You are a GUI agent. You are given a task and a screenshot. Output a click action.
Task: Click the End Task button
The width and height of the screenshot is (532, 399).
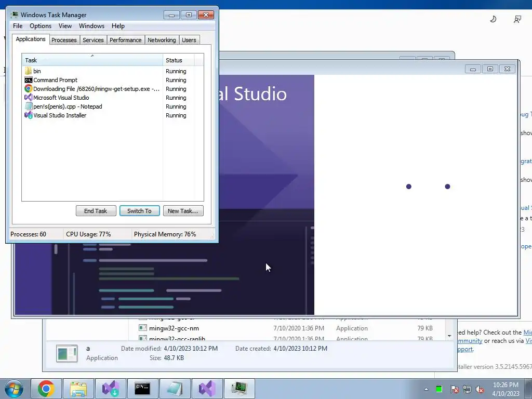(x=96, y=211)
